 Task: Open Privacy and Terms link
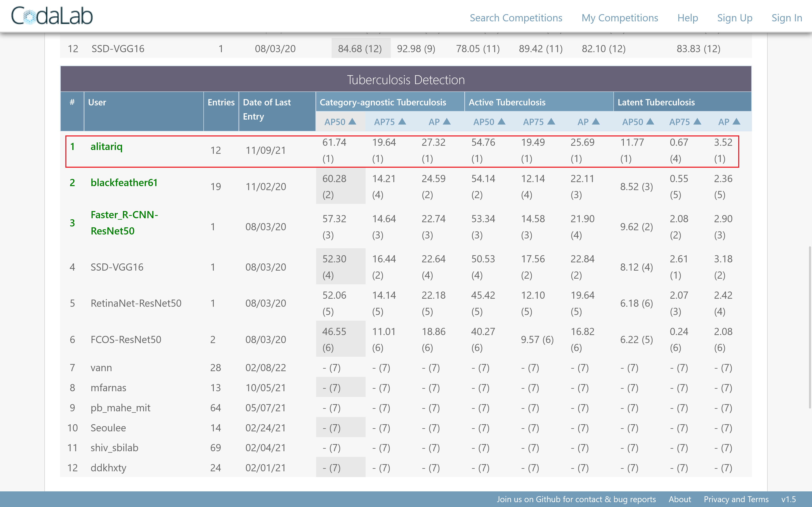click(x=736, y=499)
